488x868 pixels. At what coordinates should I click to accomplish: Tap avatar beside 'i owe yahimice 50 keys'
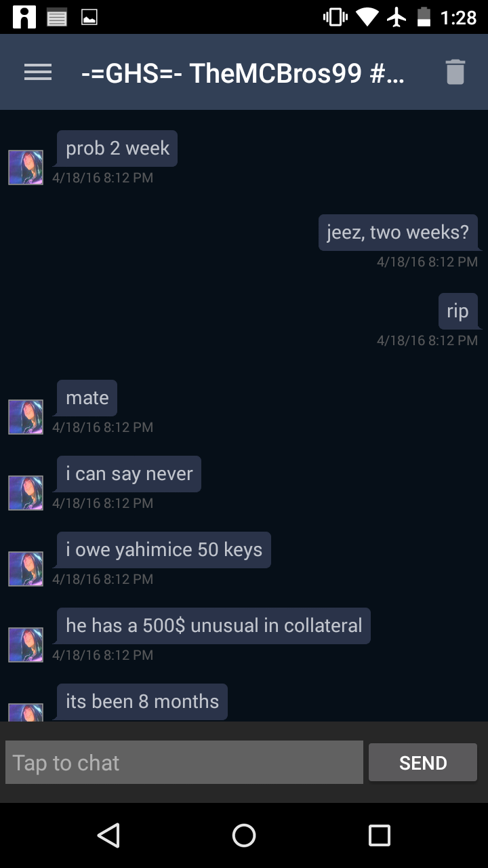[26, 569]
